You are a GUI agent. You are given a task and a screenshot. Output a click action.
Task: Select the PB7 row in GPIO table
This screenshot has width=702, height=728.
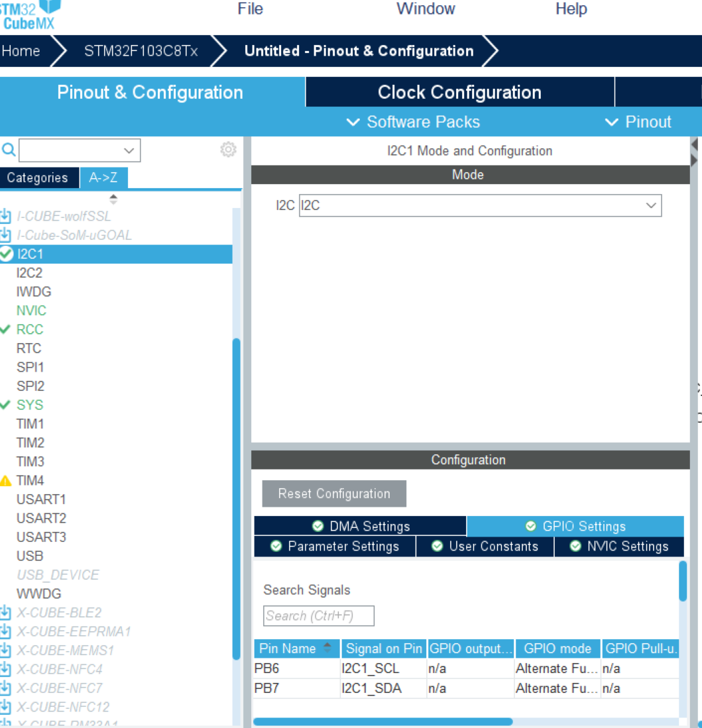(466, 688)
